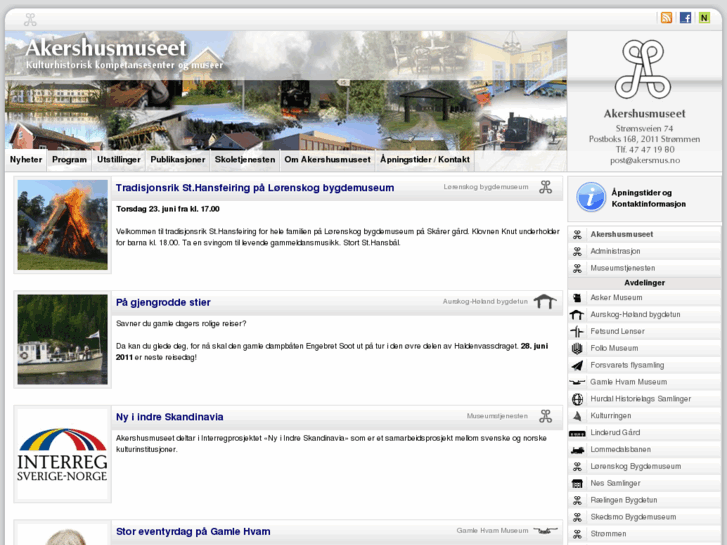Image resolution: width=727 pixels, height=545 pixels.
Task: Click the knot icon beside Museumstjenesten article tag
Action: point(546,416)
